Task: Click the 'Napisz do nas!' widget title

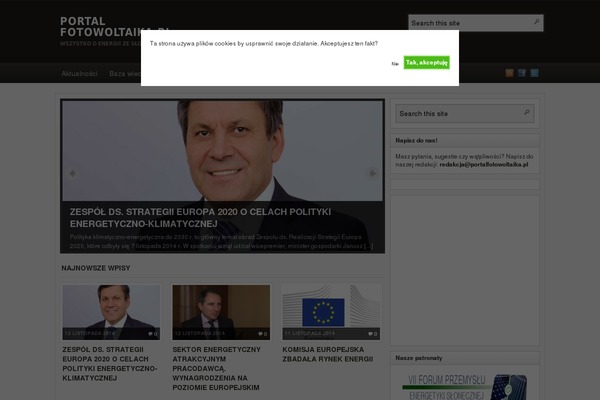Action: point(416,140)
